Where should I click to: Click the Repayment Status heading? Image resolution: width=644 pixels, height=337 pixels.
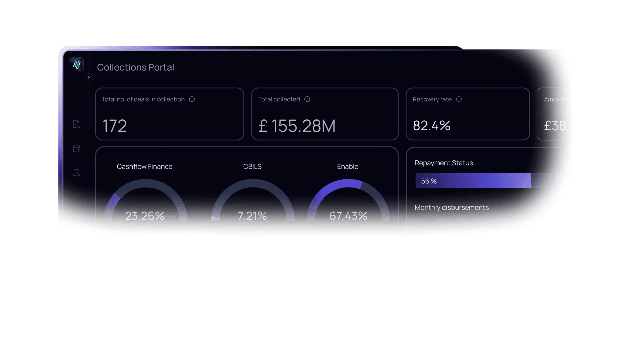444,163
